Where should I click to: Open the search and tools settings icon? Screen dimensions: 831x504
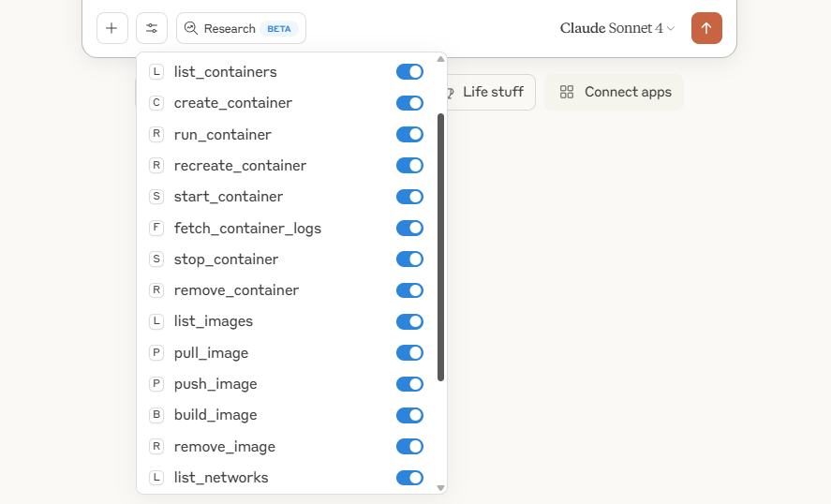click(x=152, y=28)
